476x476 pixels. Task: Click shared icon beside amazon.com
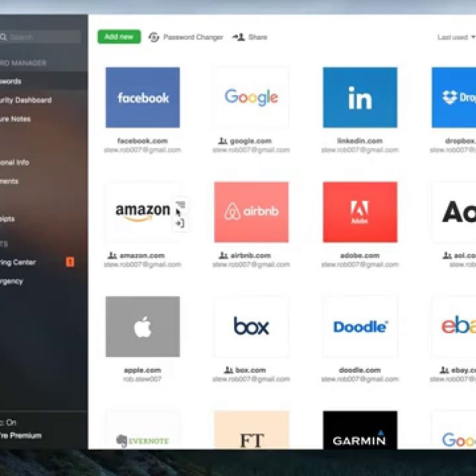pyautogui.click(x=112, y=255)
